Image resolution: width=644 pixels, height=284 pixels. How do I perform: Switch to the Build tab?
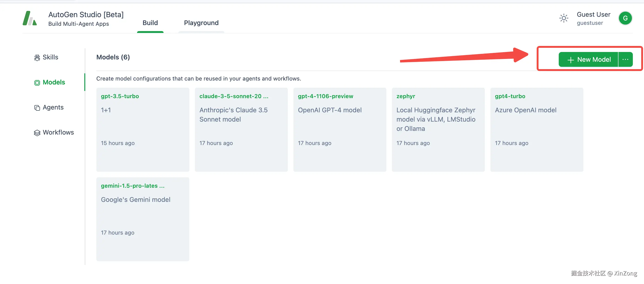coord(150,23)
